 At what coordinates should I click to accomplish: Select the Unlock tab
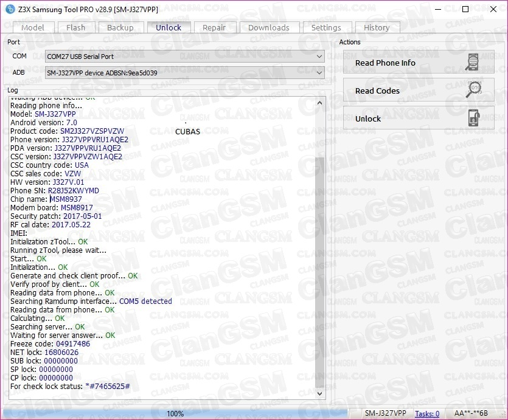(x=169, y=27)
